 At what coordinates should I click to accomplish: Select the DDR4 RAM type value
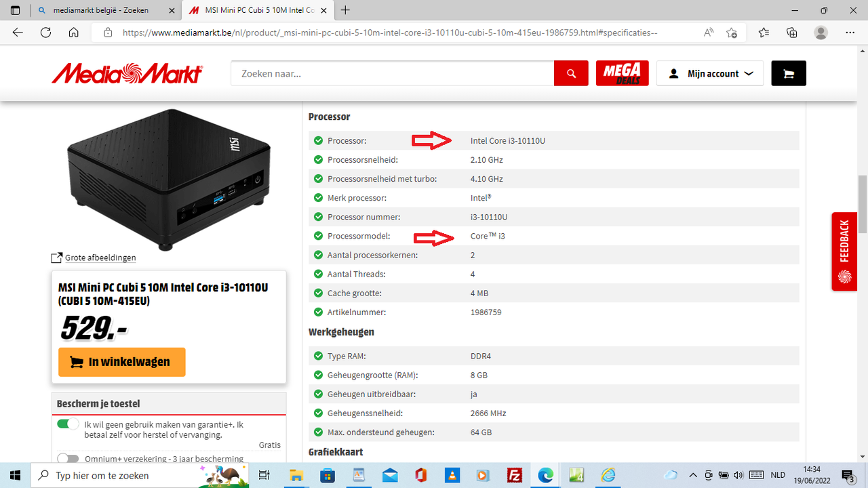(481, 356)
